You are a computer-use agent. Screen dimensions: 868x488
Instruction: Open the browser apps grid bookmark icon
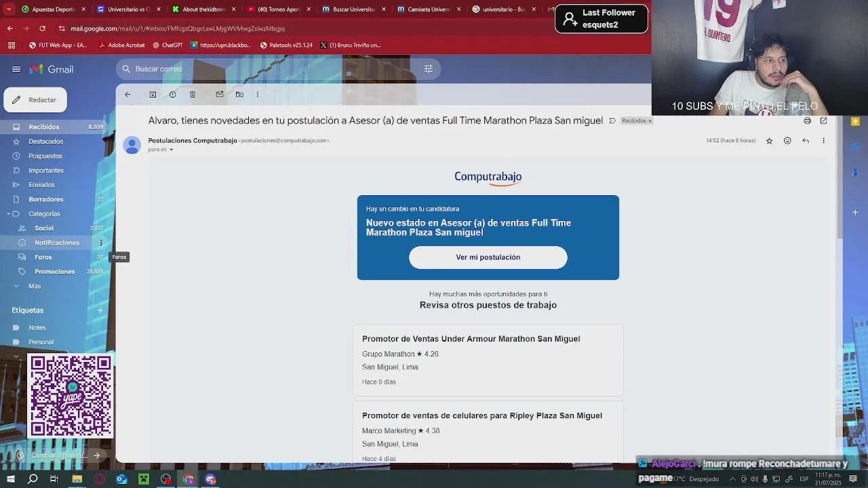pyautogui.click(x=11, y=45)
